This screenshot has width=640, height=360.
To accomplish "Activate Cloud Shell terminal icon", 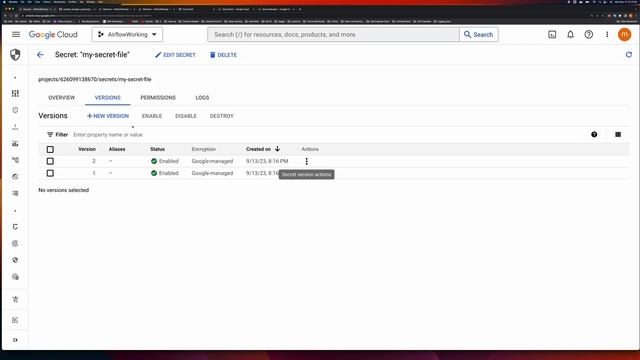I will [x=552, y=35].
